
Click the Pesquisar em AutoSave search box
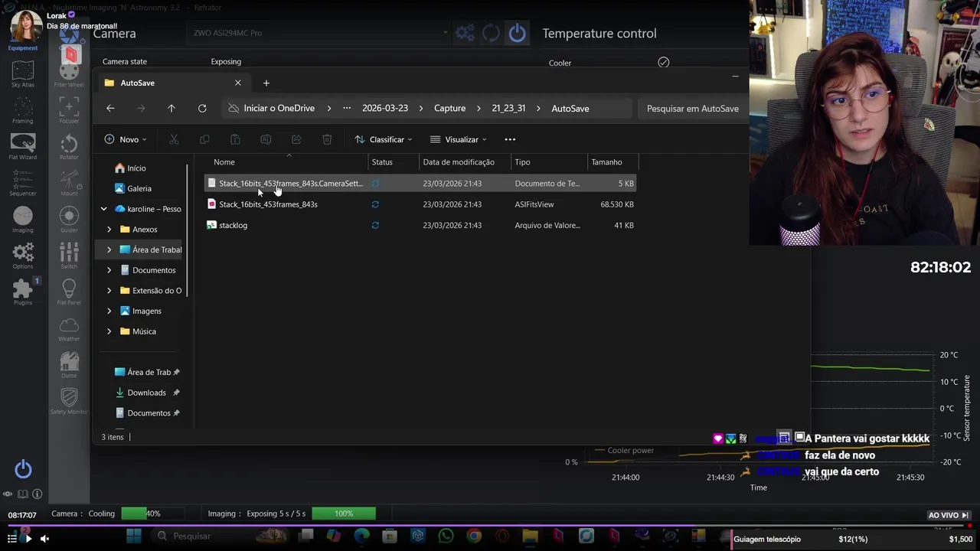pyautogui.click(x=692, y=109)
